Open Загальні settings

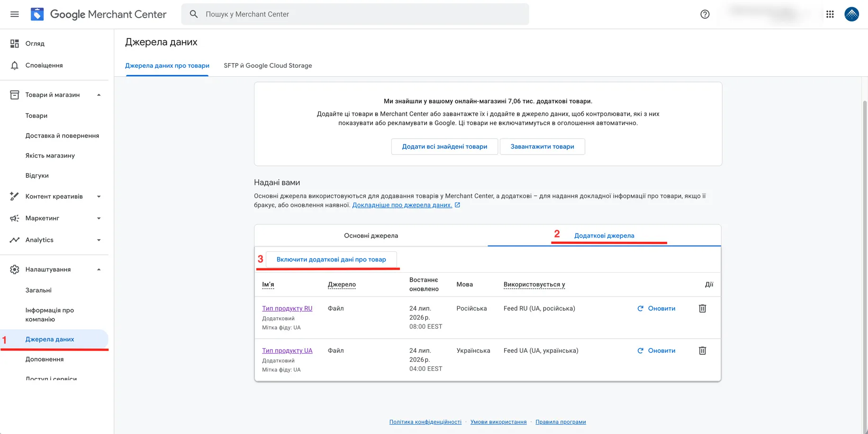point(38,290)
